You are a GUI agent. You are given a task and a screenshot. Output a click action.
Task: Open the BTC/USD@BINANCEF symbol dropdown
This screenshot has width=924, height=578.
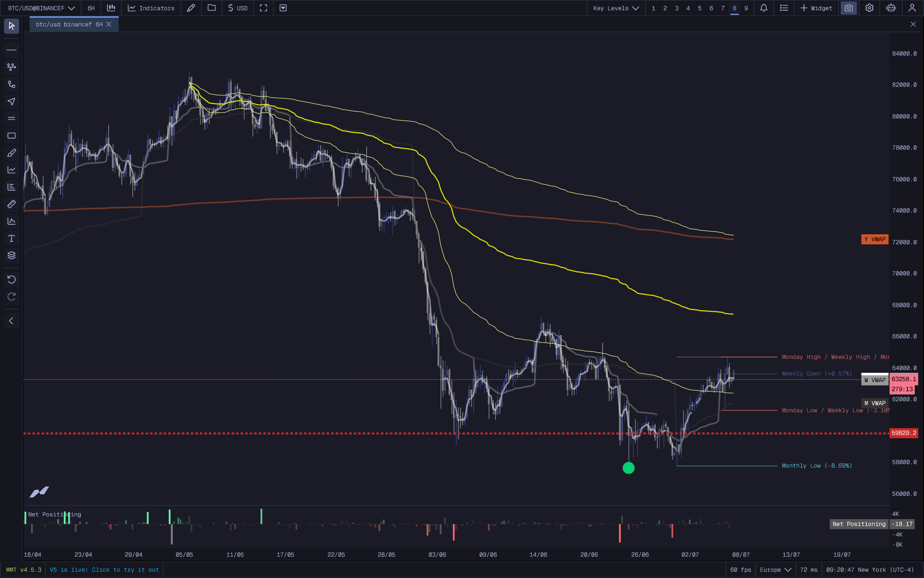pos(41,8)
